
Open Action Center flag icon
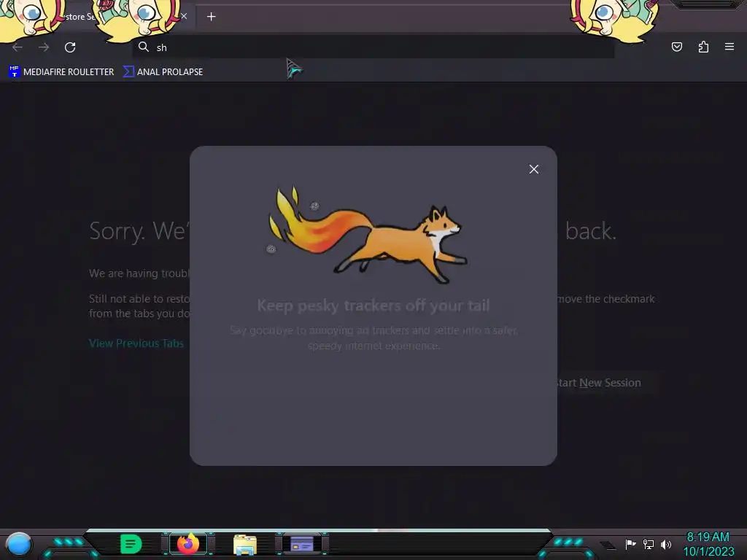point(630,544)
